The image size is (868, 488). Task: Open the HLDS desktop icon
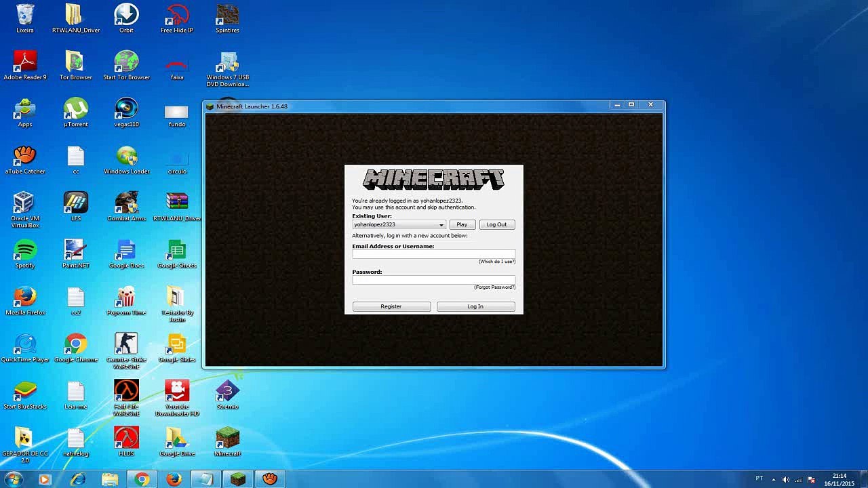point(126,439)
